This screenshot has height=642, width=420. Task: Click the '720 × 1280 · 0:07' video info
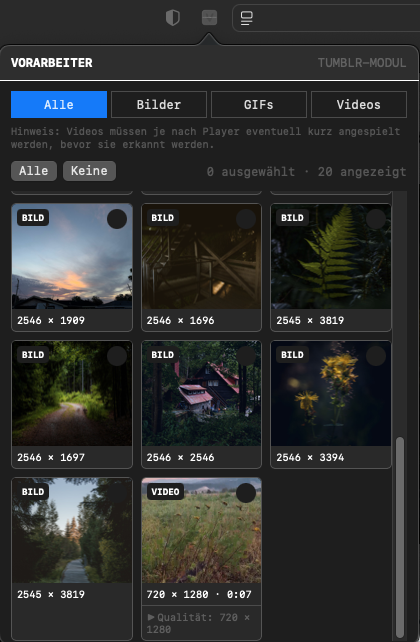tap(199, 594)
